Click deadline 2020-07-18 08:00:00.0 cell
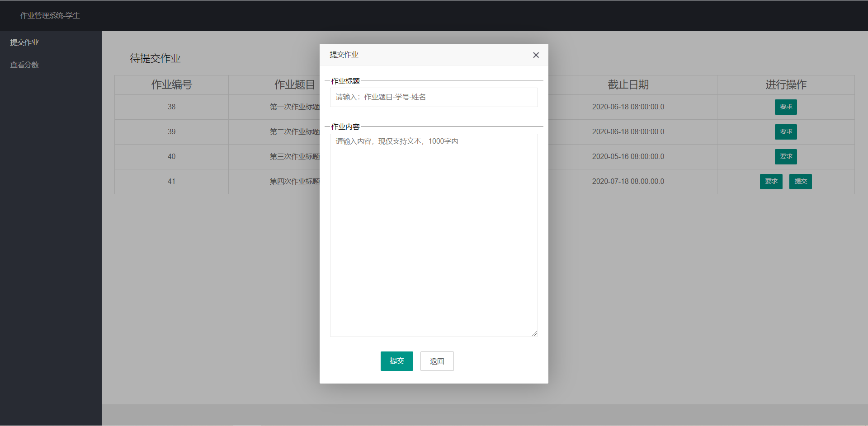This screenshot has width=868, height=426. point(628,182)
